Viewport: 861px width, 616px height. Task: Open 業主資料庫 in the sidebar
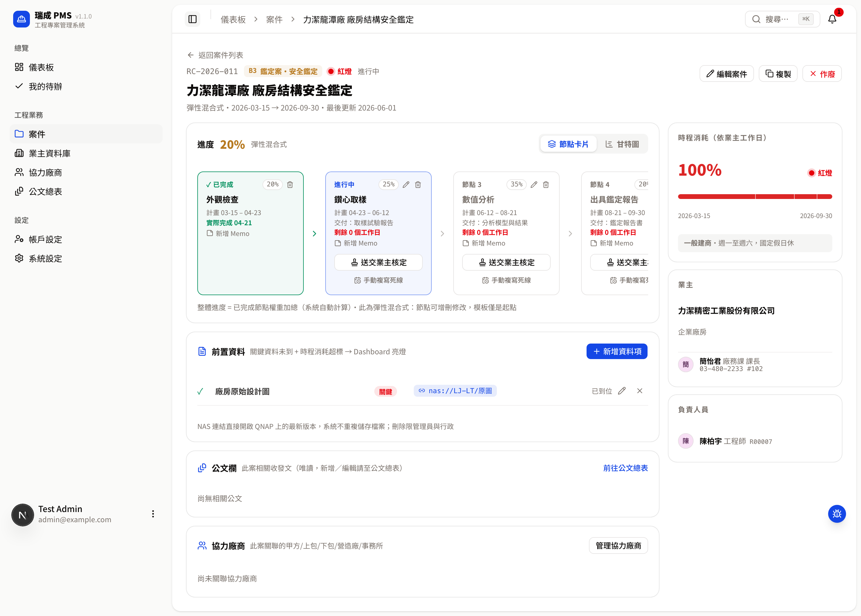(86, 153)
